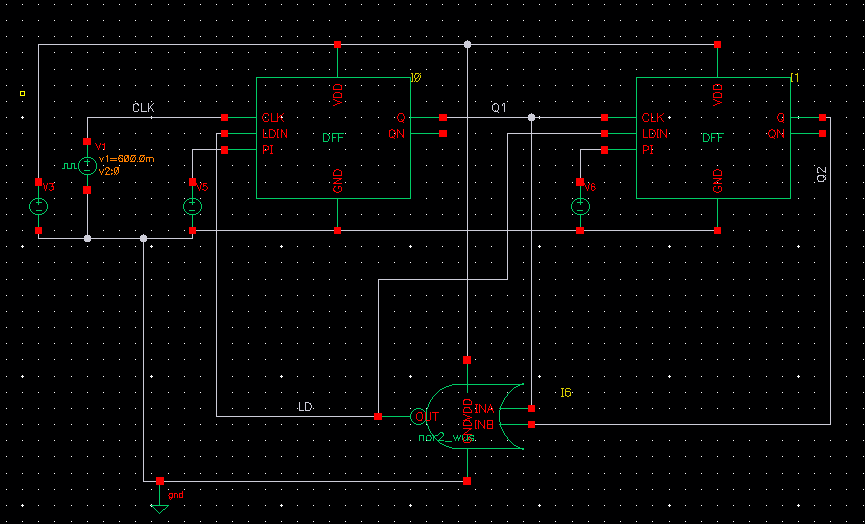Click the ground terminal beneath the NOR gate
This screenshot has width=865, height=524.
467,482
